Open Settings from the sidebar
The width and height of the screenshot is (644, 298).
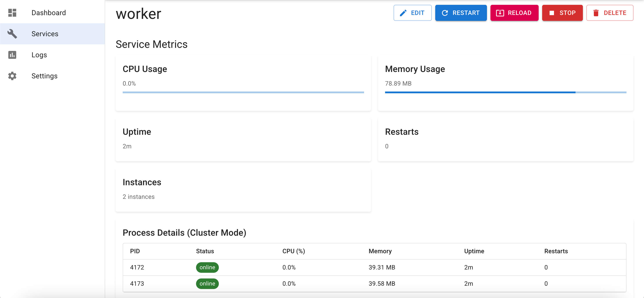tap(44, 76)
